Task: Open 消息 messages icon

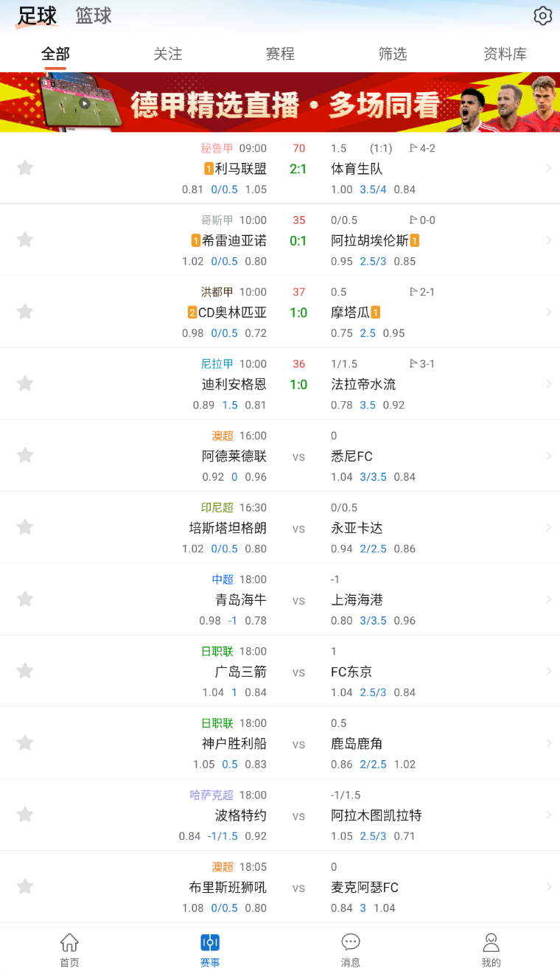Action: [351, 949]
